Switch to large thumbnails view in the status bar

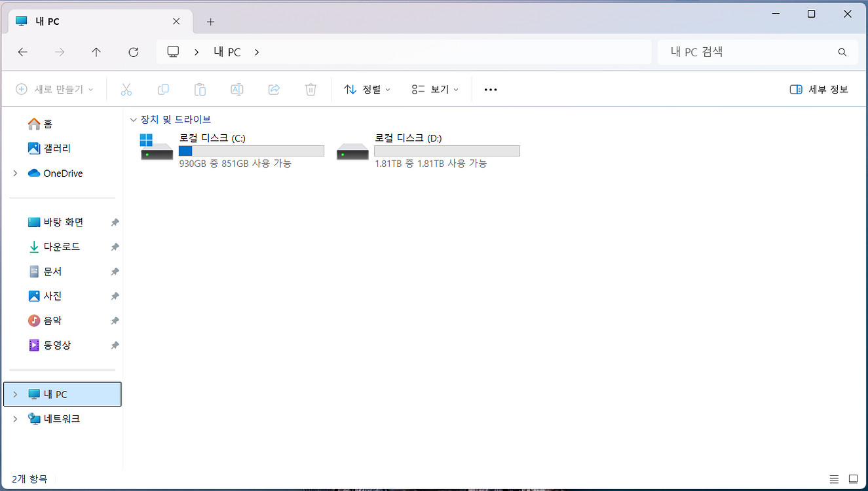click(x=854, y=479)
